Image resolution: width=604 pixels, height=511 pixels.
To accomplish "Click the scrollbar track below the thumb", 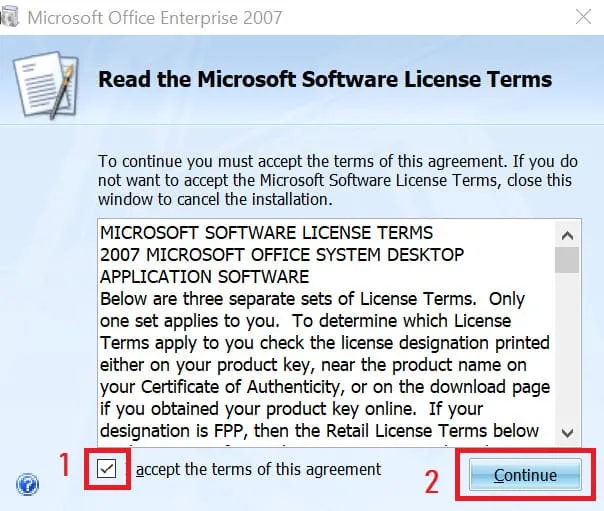I will point(567,347).
